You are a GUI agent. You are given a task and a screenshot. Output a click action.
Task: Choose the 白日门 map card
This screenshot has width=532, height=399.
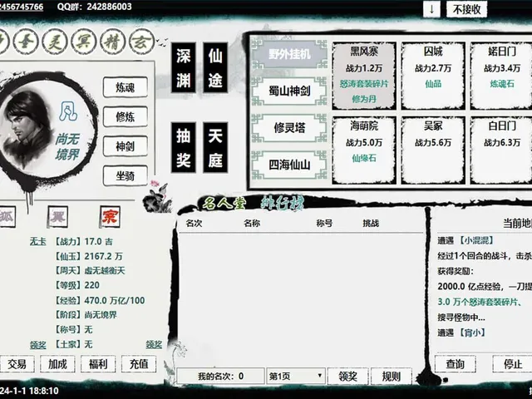click(x=501, y=150)
